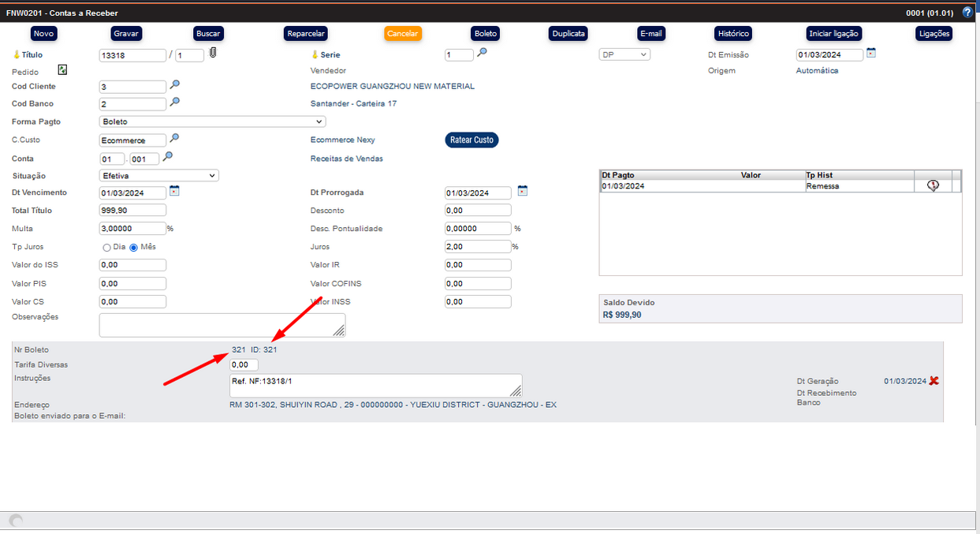Screen dimensions: 980x534
Task: Click the magnifier icon next to Serie
Action: (482, 53)
